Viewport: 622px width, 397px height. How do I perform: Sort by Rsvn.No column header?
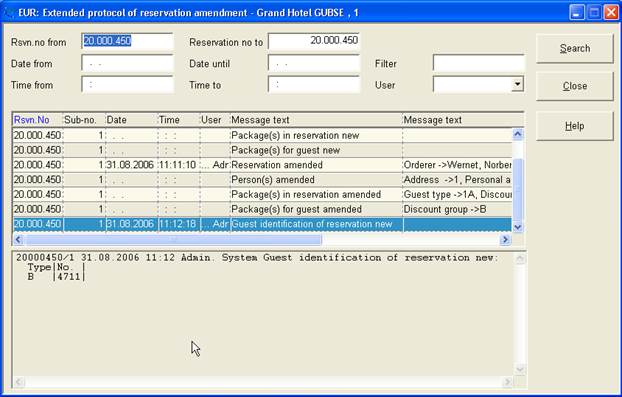(37, 120)
